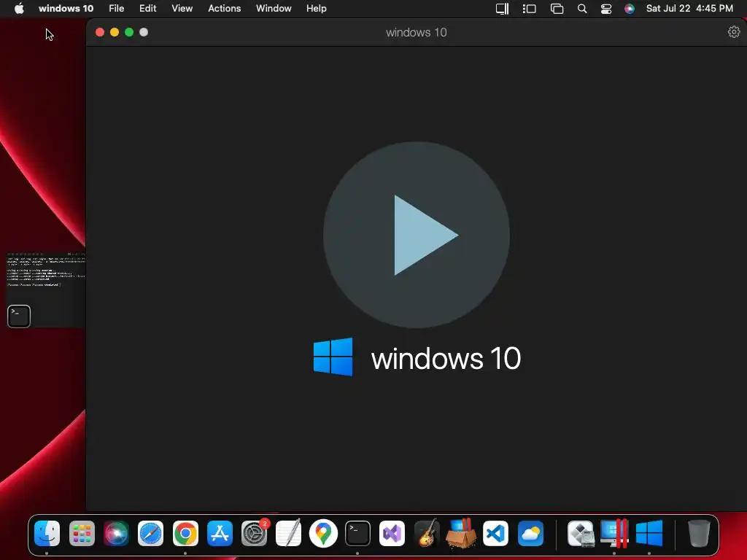Click the overlapping windows menu bar icon
Viewport: 747px width, 560px height.
[x=557, y=9]
